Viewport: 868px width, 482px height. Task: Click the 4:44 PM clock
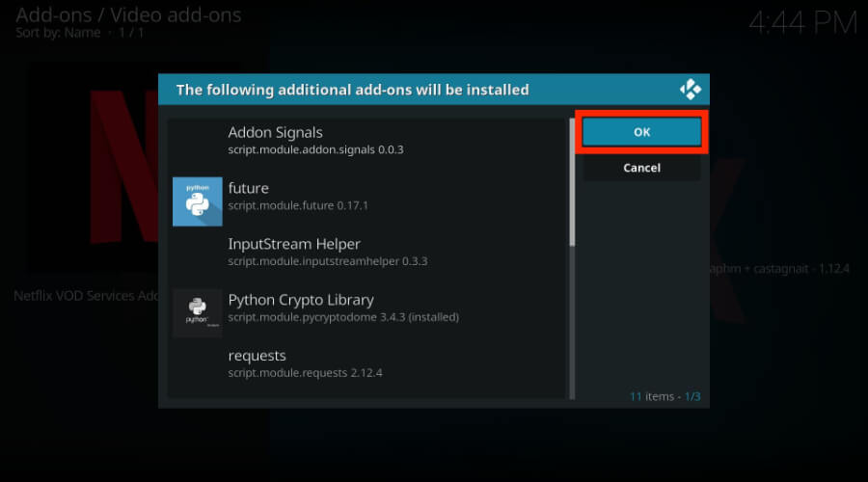(x=802, y=23)
